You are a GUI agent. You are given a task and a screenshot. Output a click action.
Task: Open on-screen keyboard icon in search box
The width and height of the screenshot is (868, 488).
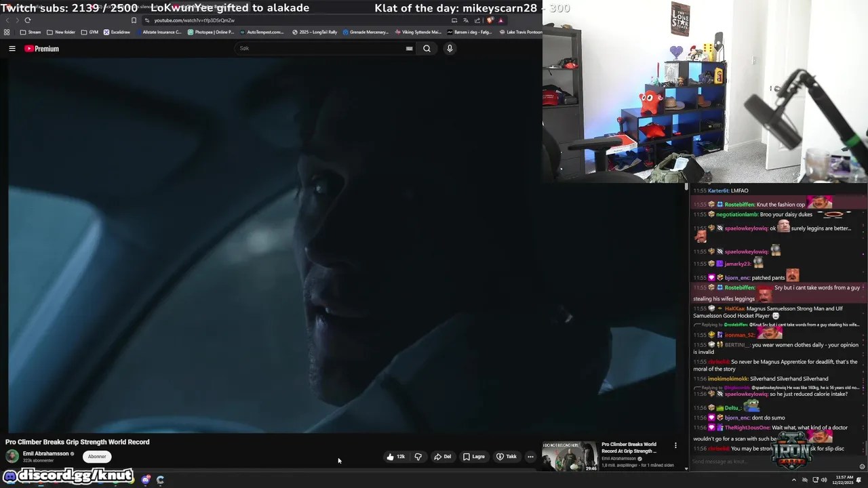point(410,49)
